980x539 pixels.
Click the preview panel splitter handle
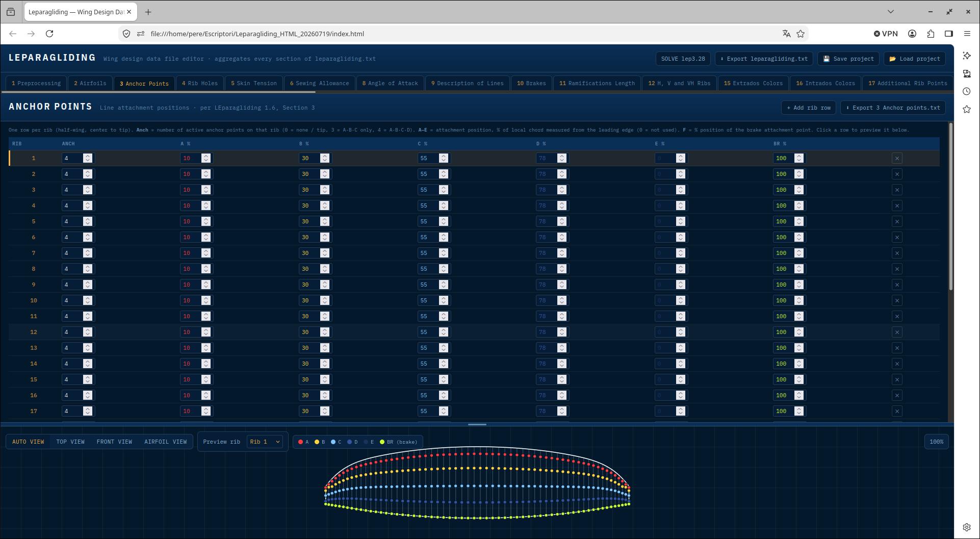point(477,424)
